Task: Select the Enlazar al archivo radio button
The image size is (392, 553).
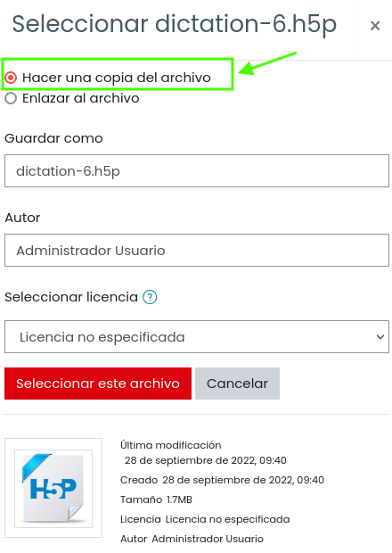Action: 11,98
